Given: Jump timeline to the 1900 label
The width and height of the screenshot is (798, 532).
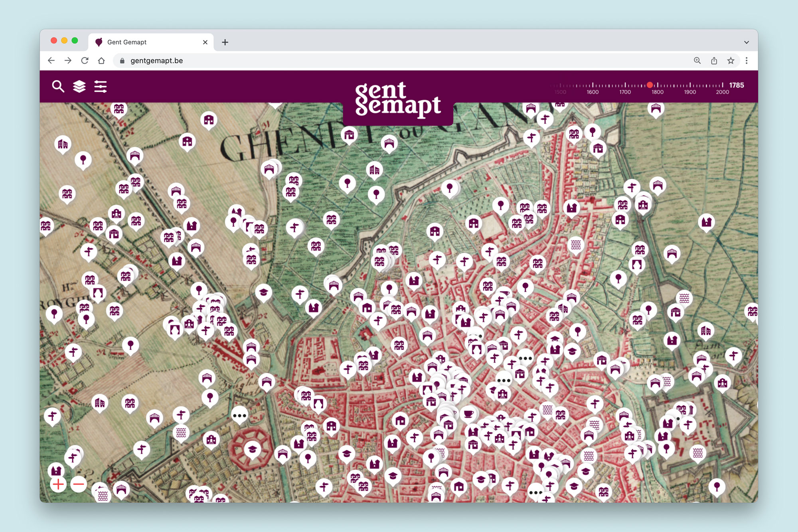Looking at the screenshot, I should click(690, 92).
